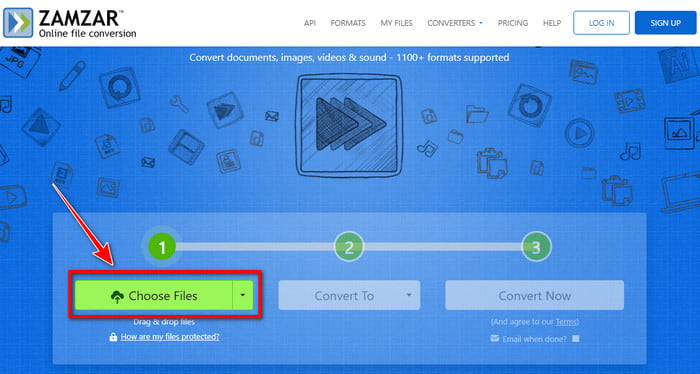Enable the Email when done checkbox

[x=576, y=339]
